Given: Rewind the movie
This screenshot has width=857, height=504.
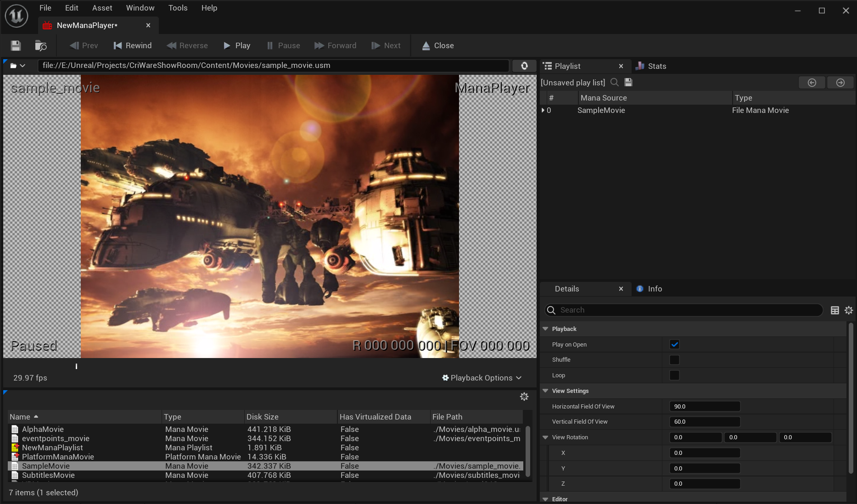Looking at the screenshot, I should pos(132,45).
